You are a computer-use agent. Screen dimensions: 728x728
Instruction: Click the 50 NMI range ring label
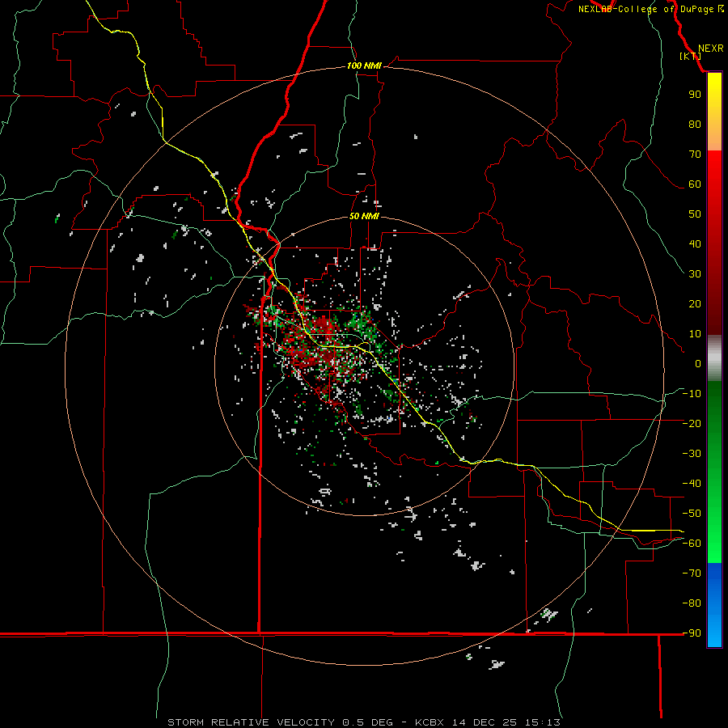tap(364, 216)
